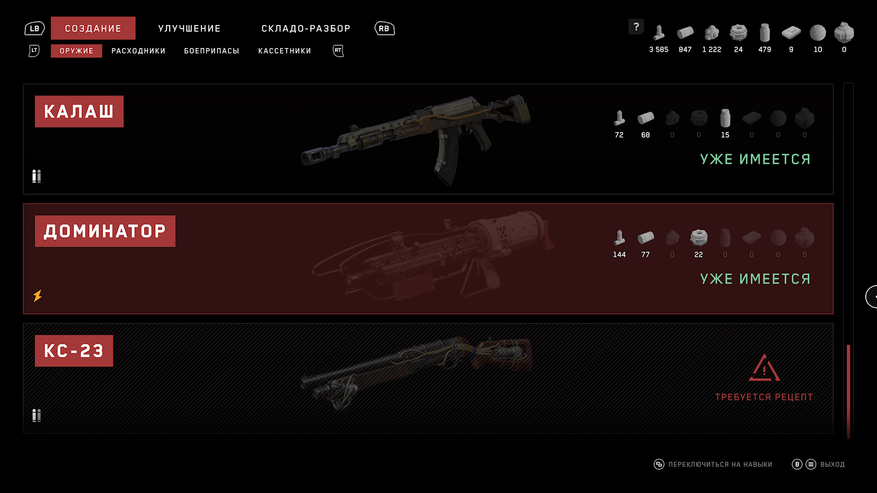877x493 pixels.
Task: Select the resource icon showing 1 222
Action: [711, 33]
